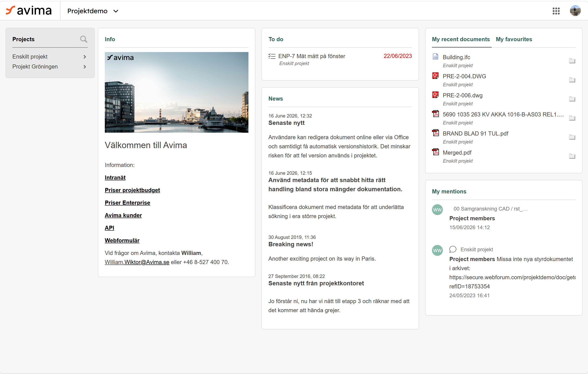The height and width of the screenshot is (374, 588).
Task: Expand Projekt Gröningen chevron
Action: [x=84, y=67]
